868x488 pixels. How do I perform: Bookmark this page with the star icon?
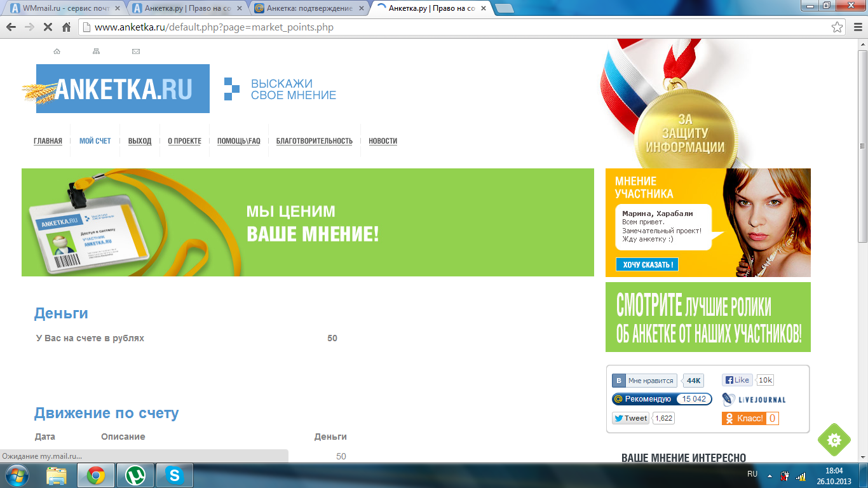point(837,27)
